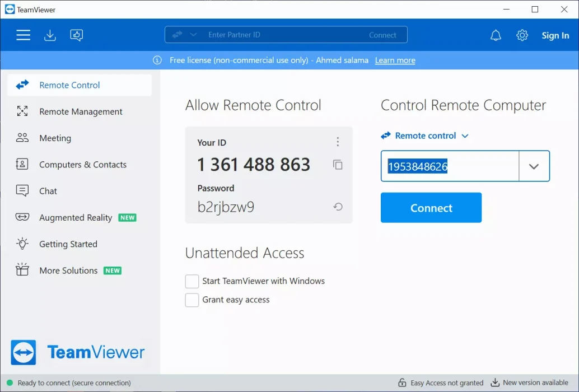Click the Enter Partner ID field

coord(286,35)
